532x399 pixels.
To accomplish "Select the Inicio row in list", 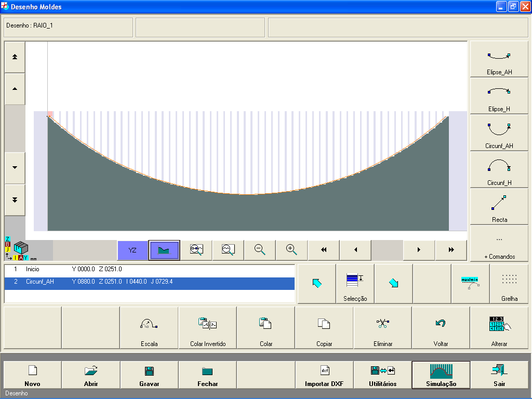I will coord(149,269).
